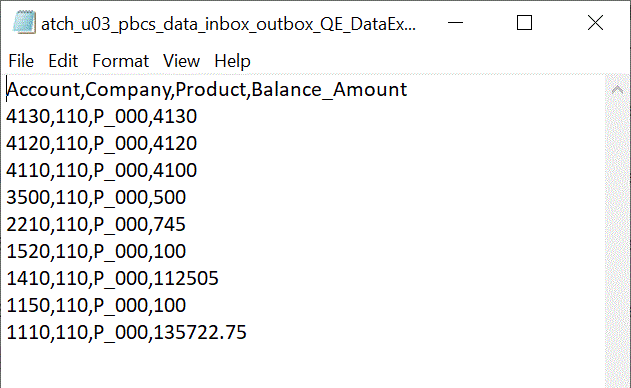This screenshot has width=631, height=388.
Task: Click the line 1410,110,P_000,112505
Action: click(112, 278)
